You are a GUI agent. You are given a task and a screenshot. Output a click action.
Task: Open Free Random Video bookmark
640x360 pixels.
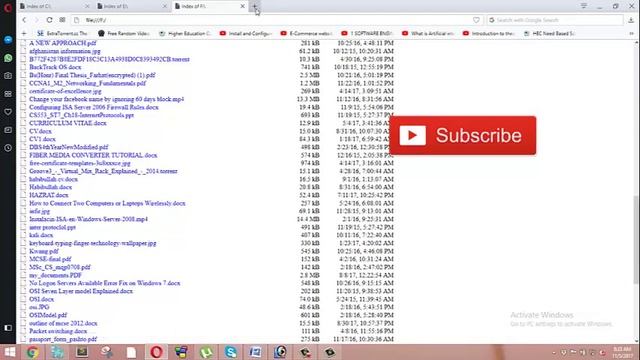(x=124, y=33)
